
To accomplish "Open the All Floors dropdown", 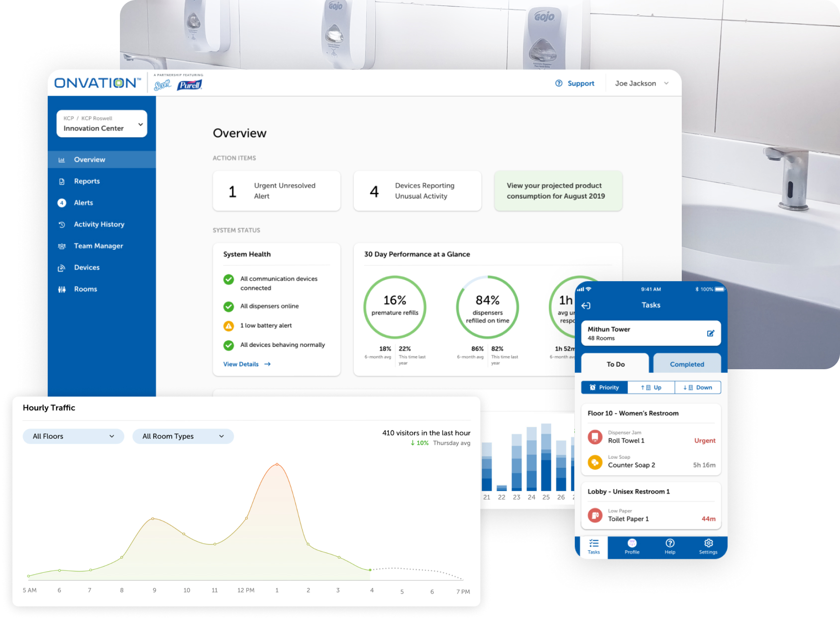I will point(74,436).
